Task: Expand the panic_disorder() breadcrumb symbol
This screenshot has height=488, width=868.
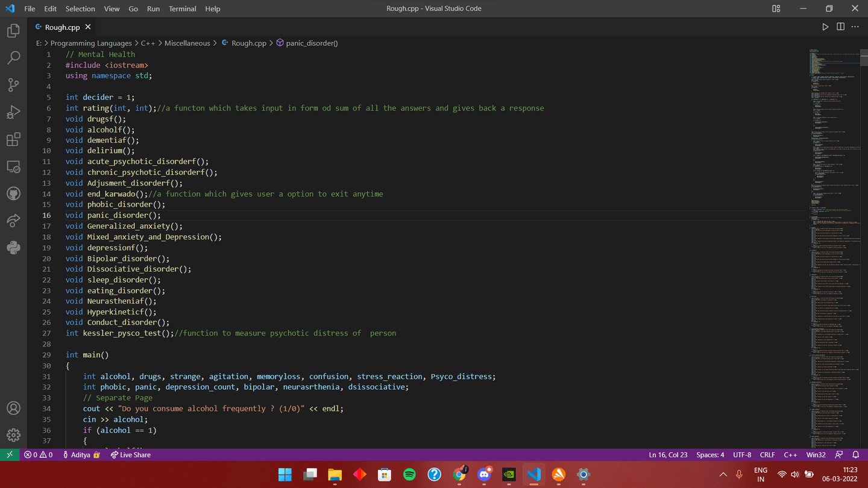Action: 307,43
